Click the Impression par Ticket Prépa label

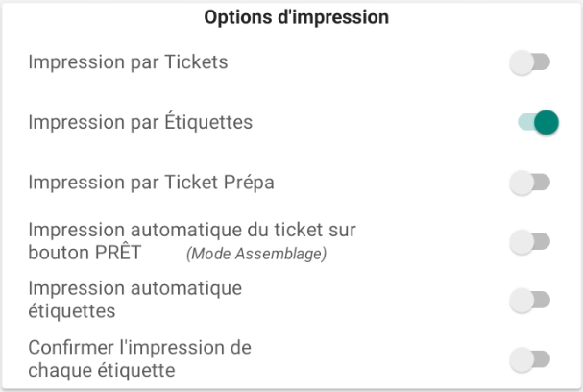click(152, 182)
